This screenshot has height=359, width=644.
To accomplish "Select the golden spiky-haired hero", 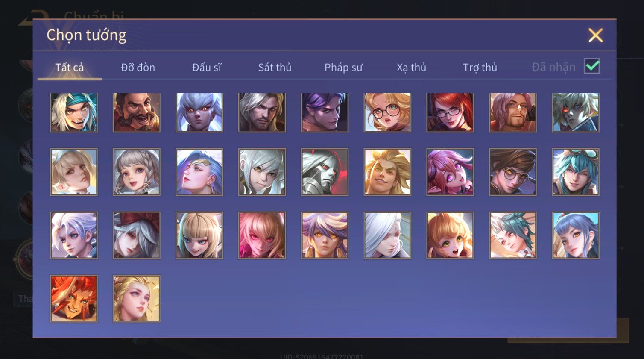I will tap(387, 172).
